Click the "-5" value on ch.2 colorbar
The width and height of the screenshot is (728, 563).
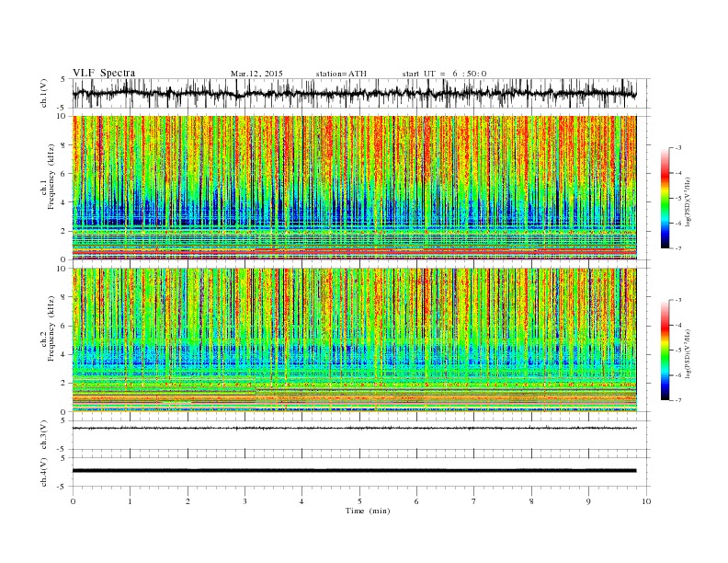[677, 350]
